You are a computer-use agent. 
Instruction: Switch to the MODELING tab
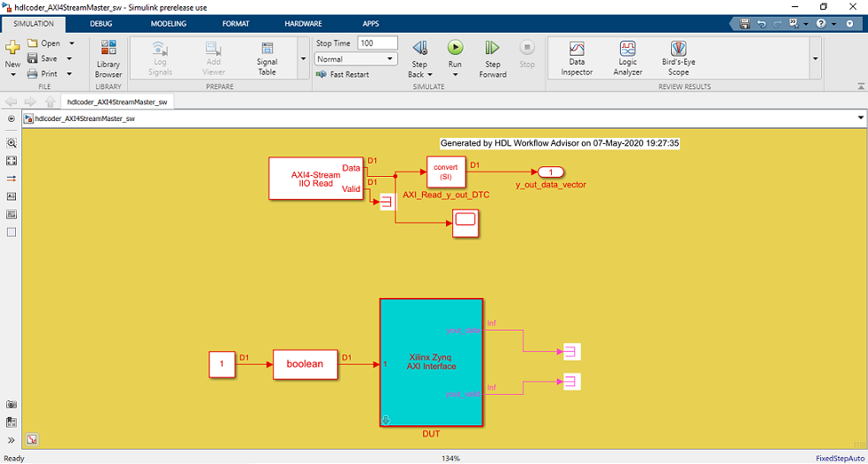click(169, 24)
